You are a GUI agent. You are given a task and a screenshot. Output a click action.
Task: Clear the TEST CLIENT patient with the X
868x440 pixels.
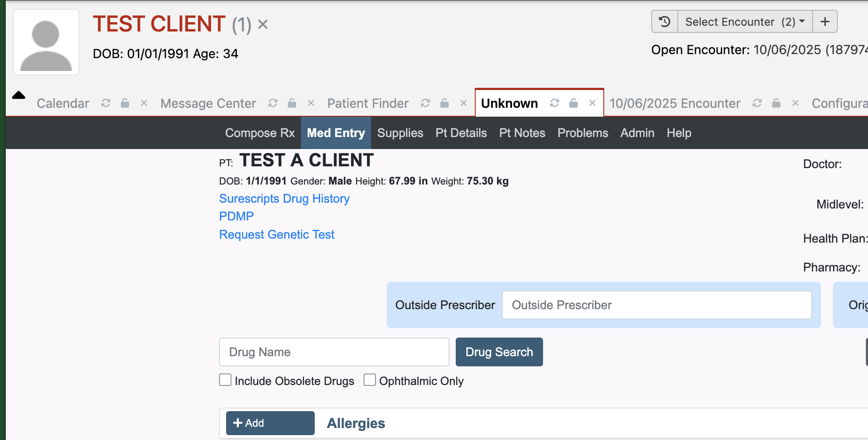pos(263,24)
